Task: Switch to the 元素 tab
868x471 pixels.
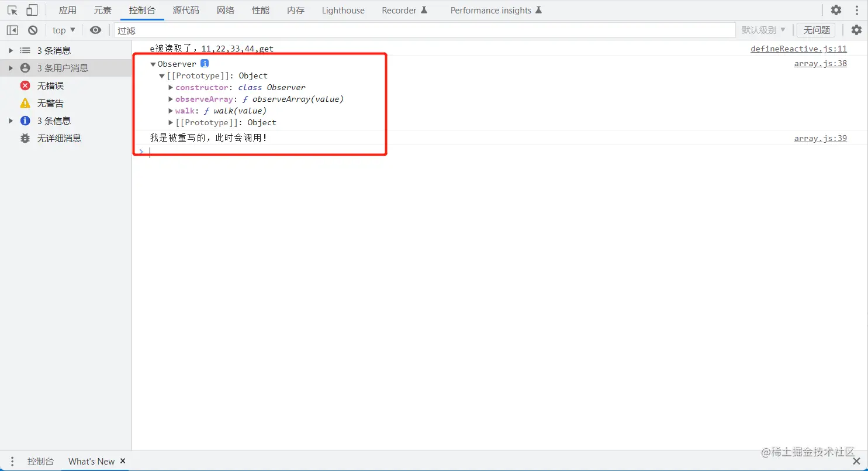Action: pyautogui.click(x=103, y=11)
